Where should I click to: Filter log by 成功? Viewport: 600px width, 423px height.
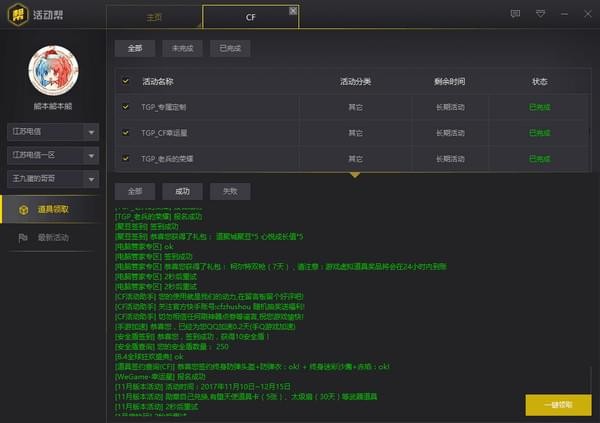pos(183,191)
